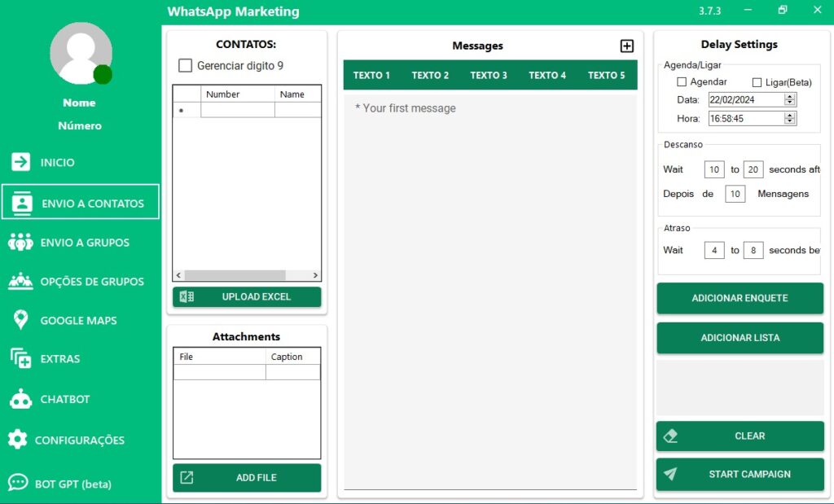834x504 pixels.
Task: Click the profile avatar picture
Action: (81, 53)
